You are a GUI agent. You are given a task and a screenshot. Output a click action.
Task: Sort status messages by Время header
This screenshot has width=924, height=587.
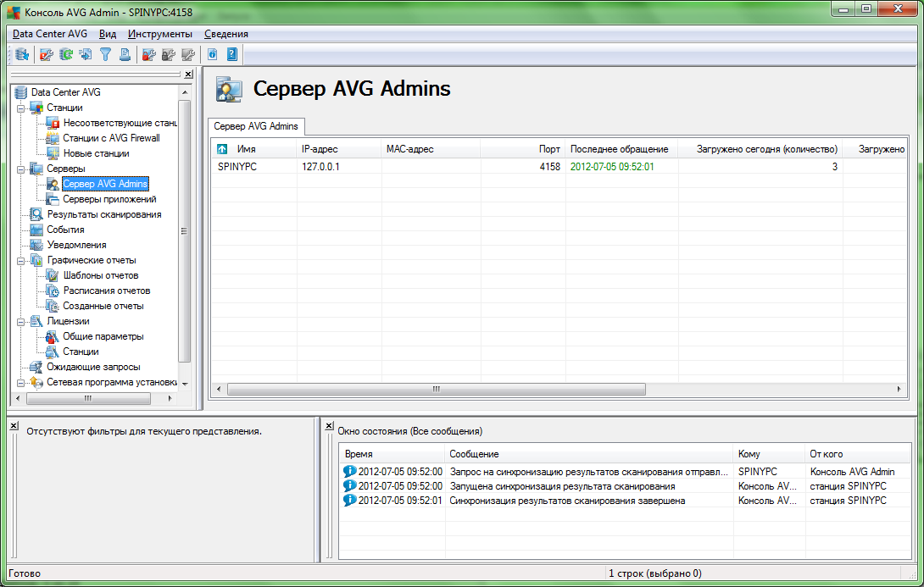[x=392, y=454]
